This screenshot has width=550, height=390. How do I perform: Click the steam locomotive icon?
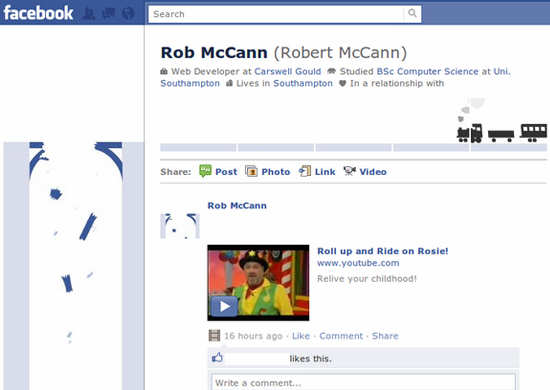point(469,133)
